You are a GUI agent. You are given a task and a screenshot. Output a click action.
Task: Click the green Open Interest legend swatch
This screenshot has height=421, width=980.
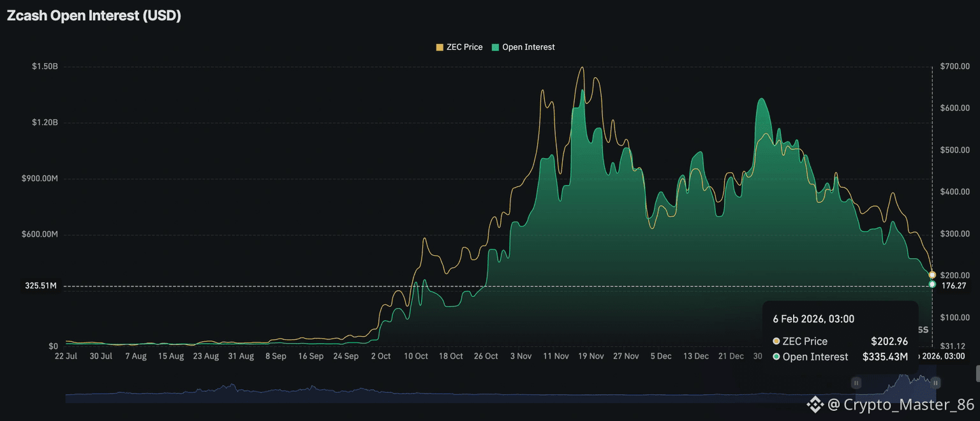[494, 47]
